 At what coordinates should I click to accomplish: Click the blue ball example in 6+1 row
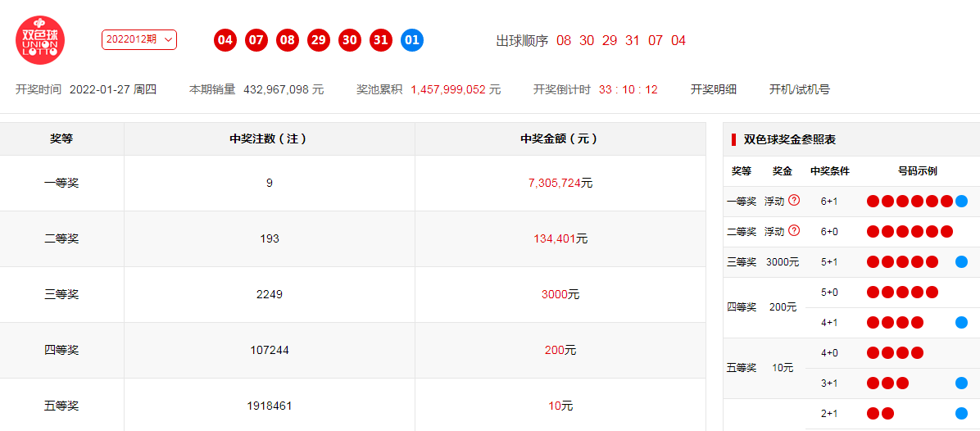pos(961,201)
